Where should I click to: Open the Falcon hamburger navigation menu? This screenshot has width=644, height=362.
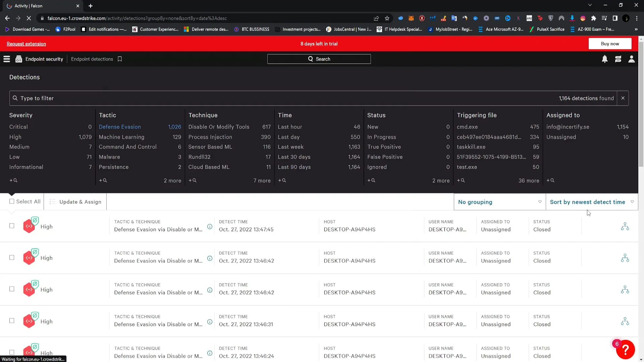coord(6,59)
